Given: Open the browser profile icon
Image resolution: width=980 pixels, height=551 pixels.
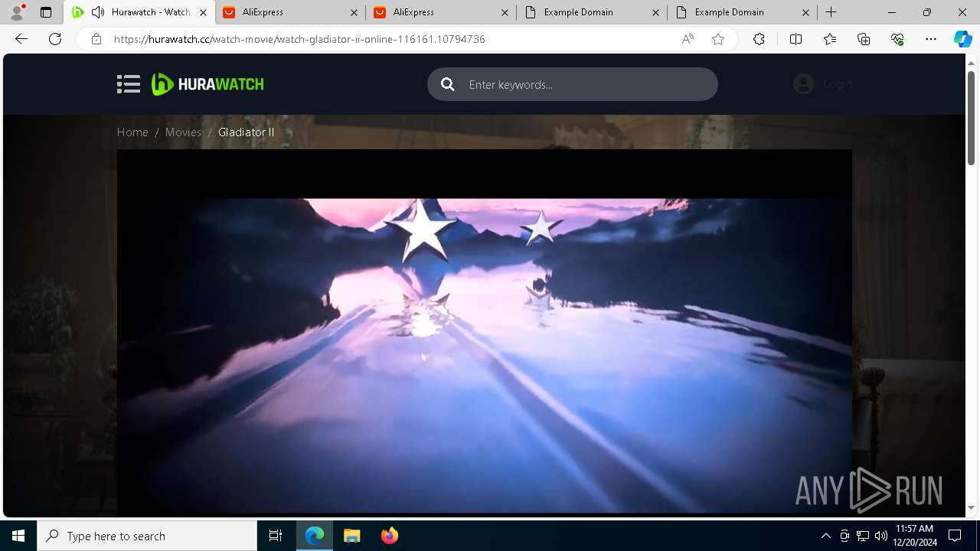Looking at the screenshot, I should (17, 12).
